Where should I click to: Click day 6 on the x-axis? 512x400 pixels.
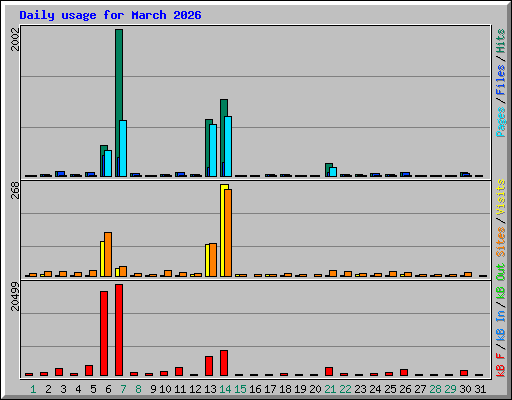[108, 389]
